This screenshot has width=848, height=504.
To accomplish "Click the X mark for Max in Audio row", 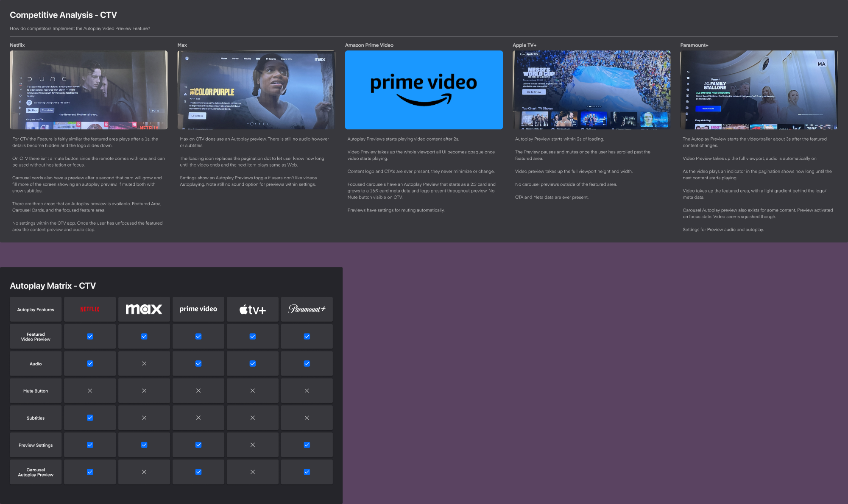I will 144,364.
